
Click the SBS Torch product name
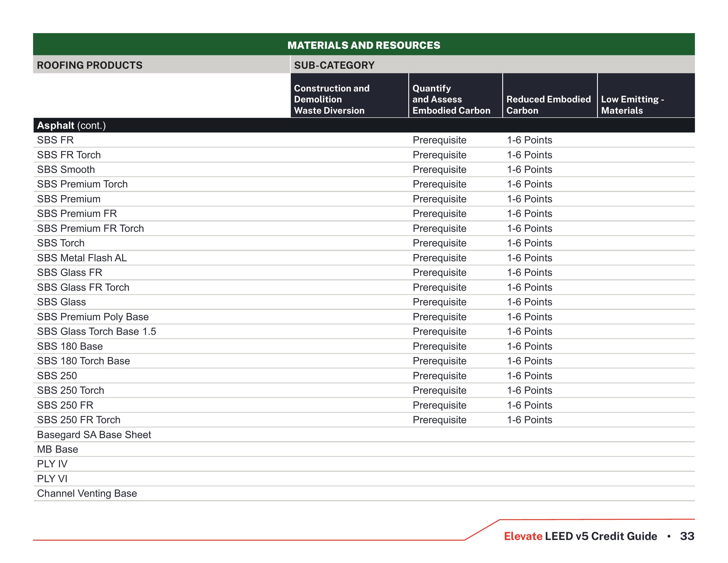[61, 243]
